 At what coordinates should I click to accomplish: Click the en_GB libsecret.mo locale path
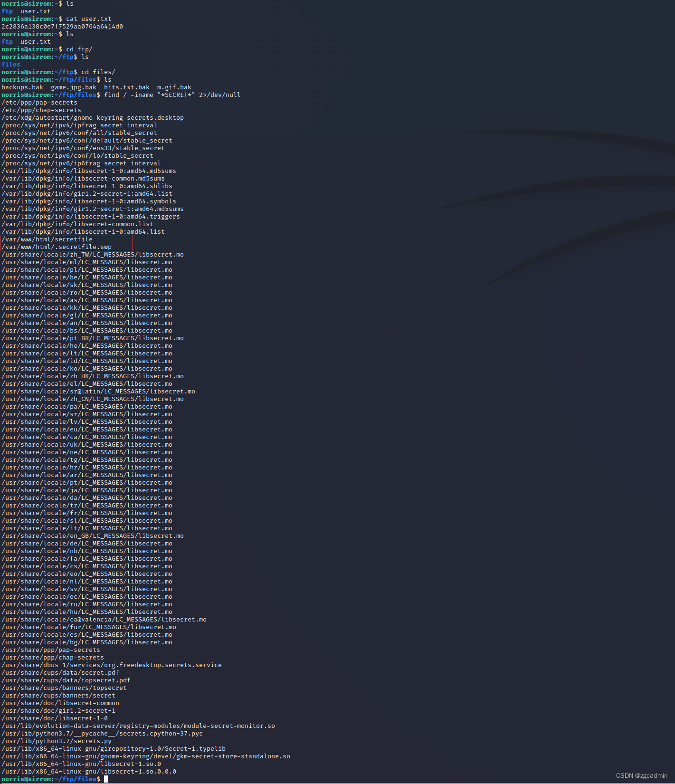pyautogui.click(x=93, y=536)
